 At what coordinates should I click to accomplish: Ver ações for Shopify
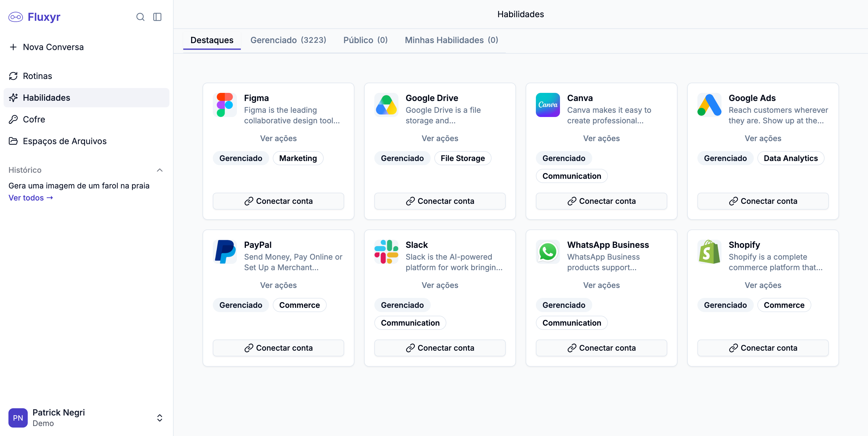(763, 285)
